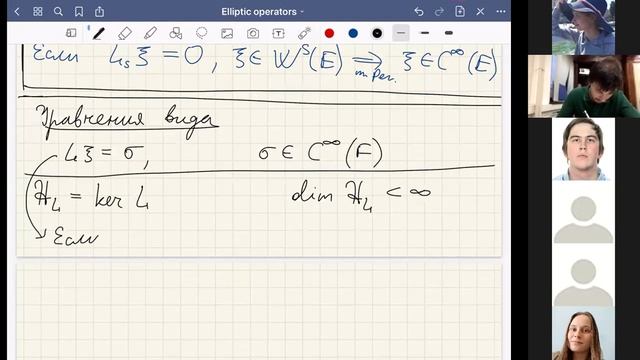Choose the medium stroke width
640x360 pixels.
coord(425,33)
